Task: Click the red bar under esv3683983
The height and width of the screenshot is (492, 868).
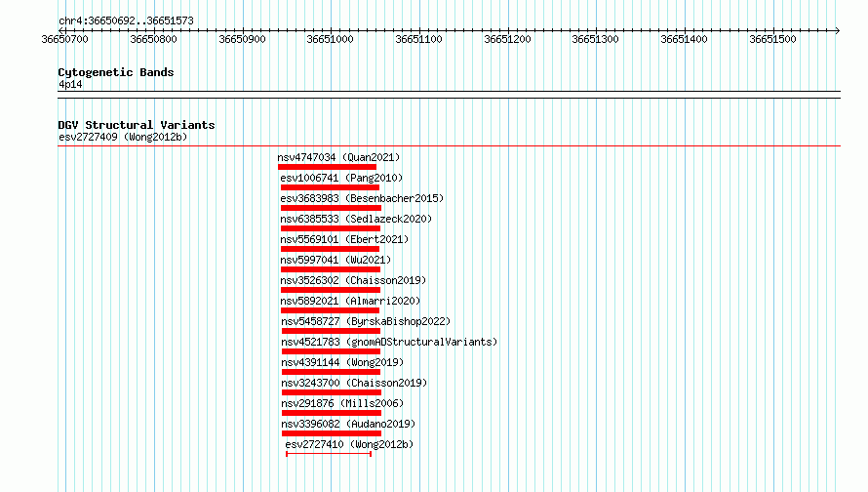Action: 331,208
